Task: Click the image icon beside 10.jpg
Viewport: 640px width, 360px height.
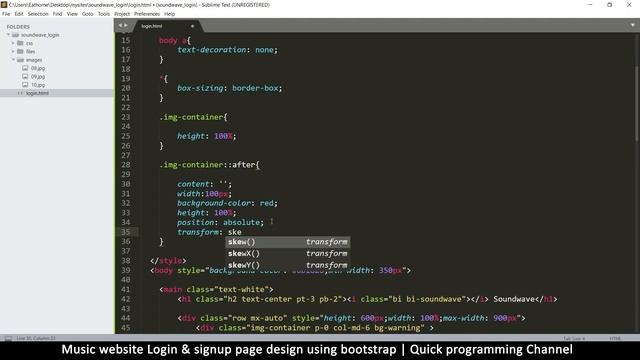Action: coord(25,85)
